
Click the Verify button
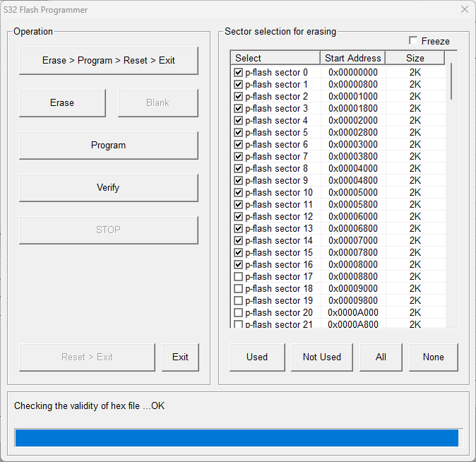tap(108, 188)
